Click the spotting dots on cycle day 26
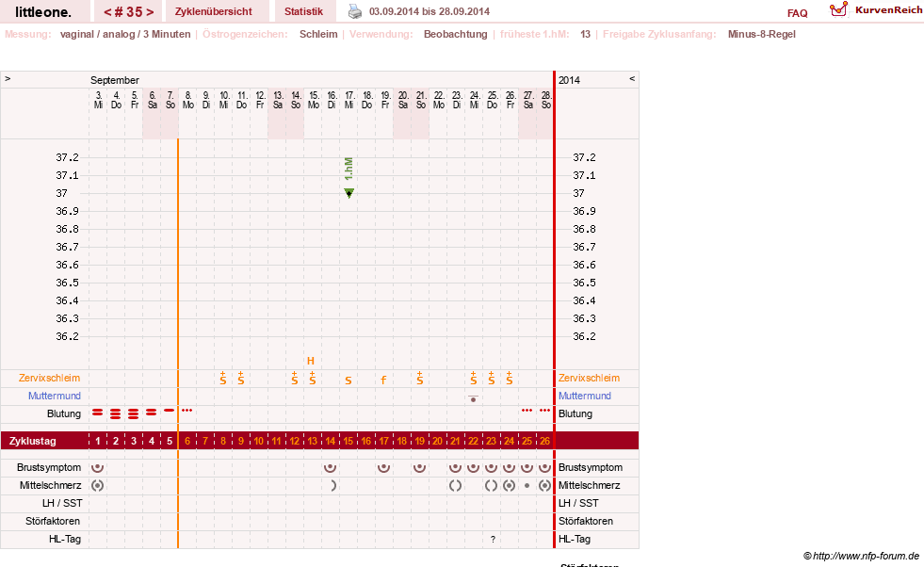This screenshot has width=924, height=567. pyautogui.click(x=545, y=411)
